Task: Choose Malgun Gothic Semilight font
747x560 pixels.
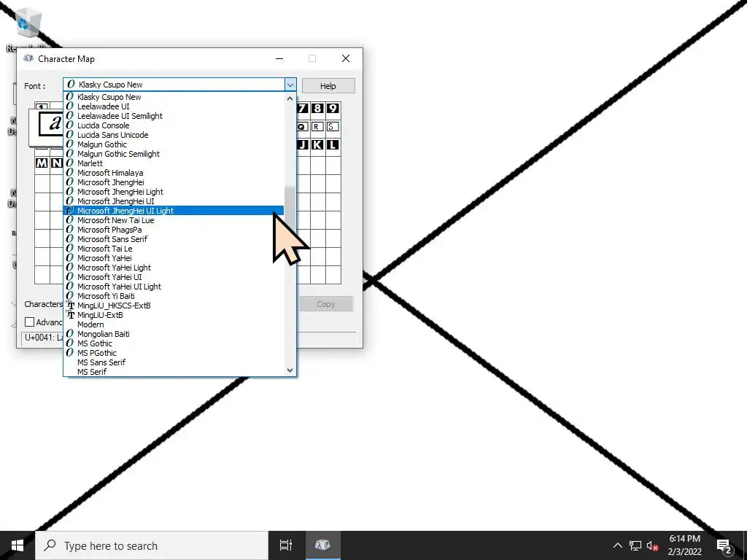Action: 174,154
